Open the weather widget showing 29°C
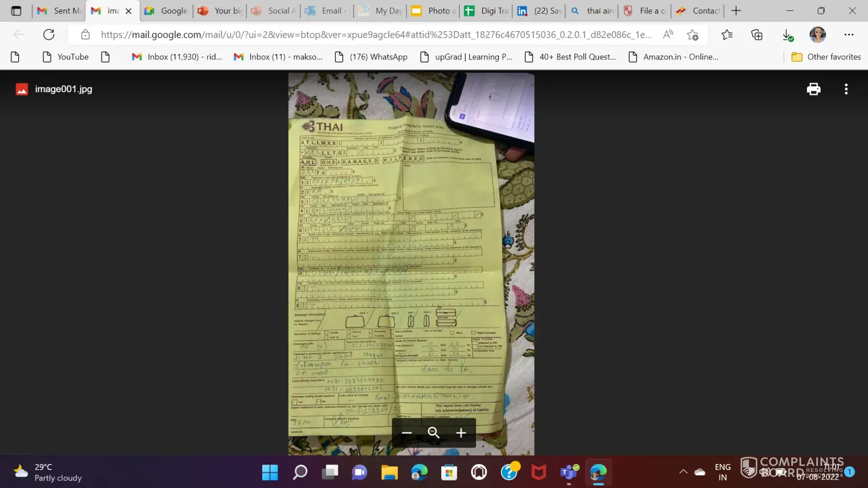The width and height of the screenshot is (868, 488). coord(48,472)
